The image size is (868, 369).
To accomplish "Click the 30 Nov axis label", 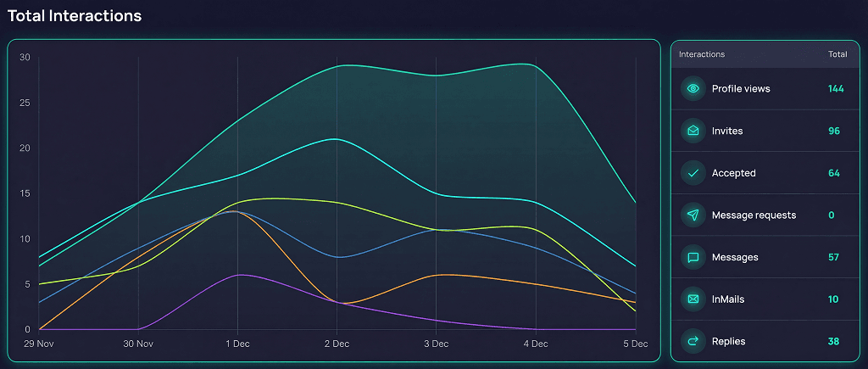I will [138, 344].
